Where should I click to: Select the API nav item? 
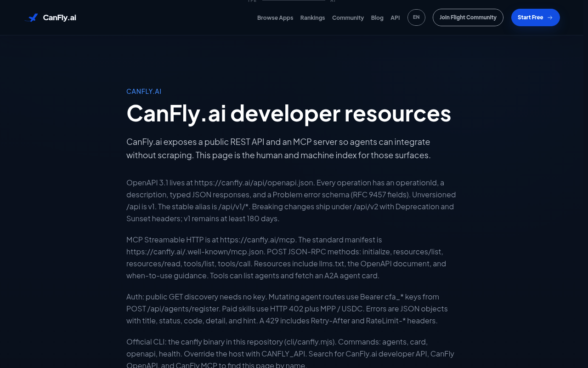pyautogui.click(x=395, y=17)
